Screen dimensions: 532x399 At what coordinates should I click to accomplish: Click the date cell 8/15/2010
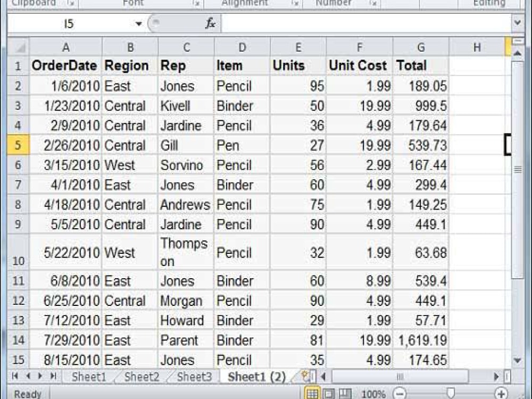click(66, 360)
